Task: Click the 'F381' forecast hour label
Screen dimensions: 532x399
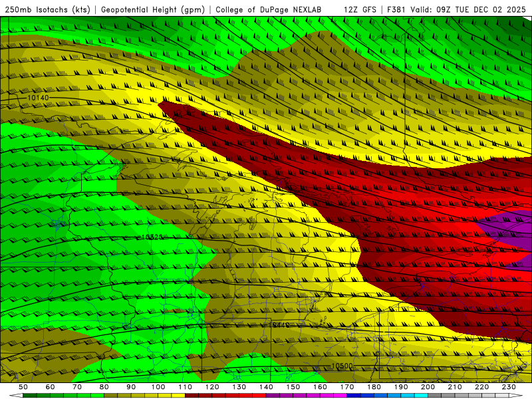Action: [396, 10]
